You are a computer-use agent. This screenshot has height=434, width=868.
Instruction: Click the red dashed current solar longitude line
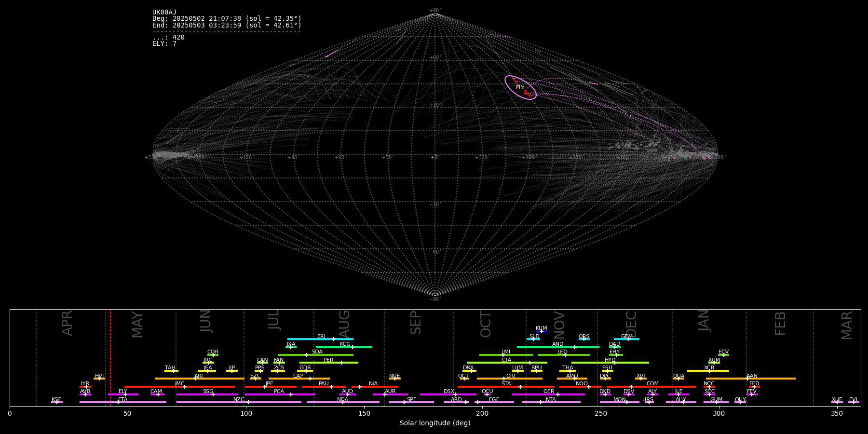point(110,358)
